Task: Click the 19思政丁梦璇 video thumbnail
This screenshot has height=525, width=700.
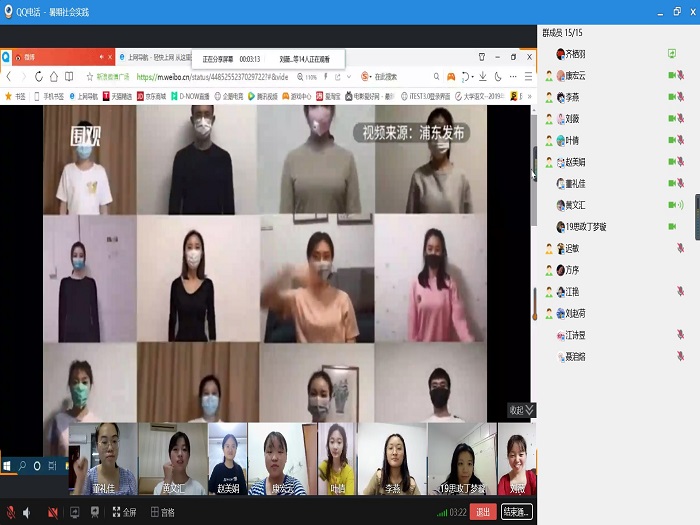Action: point(462,459)
